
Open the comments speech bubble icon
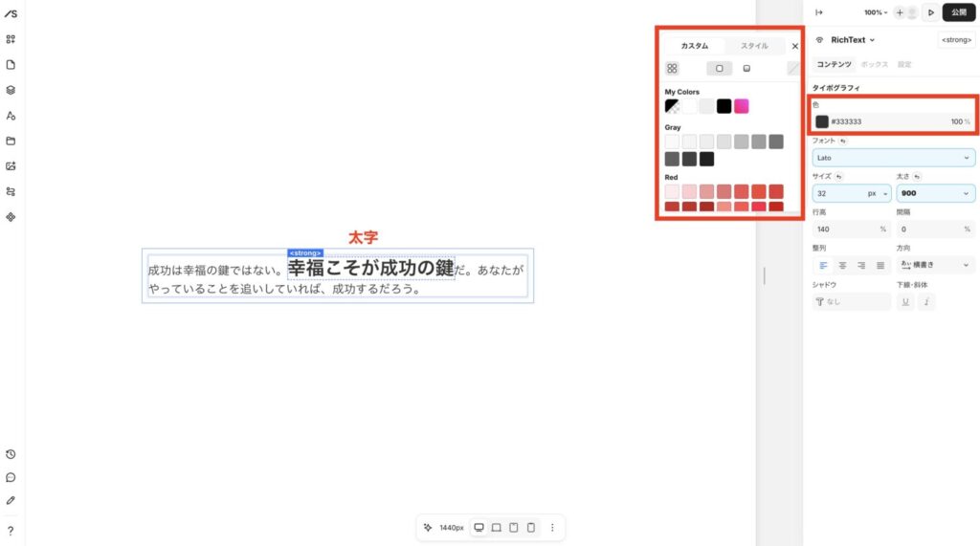11,477
